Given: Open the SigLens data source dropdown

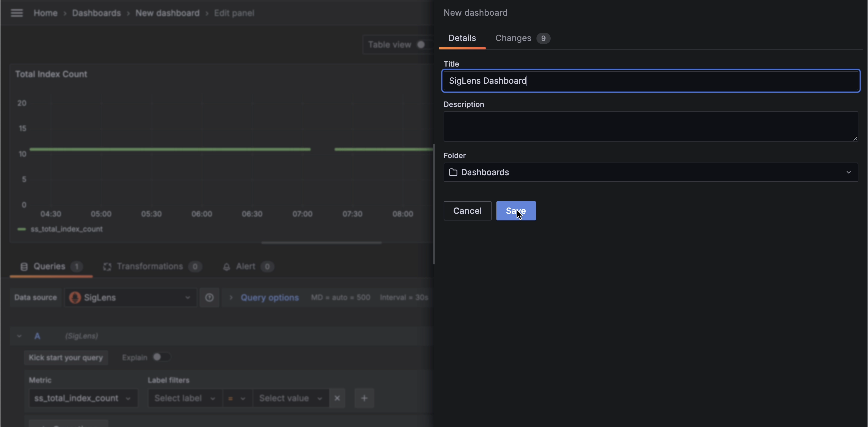Looking at the screenshot, I should point(131,298).
